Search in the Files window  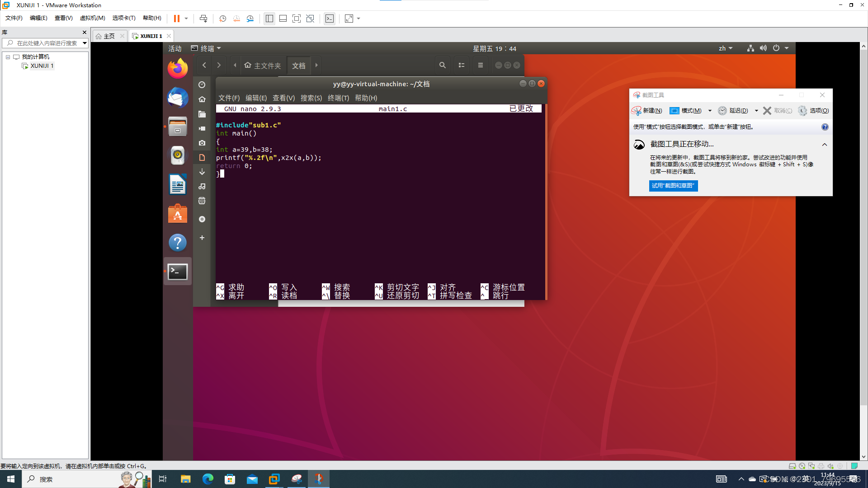[443, 65]
